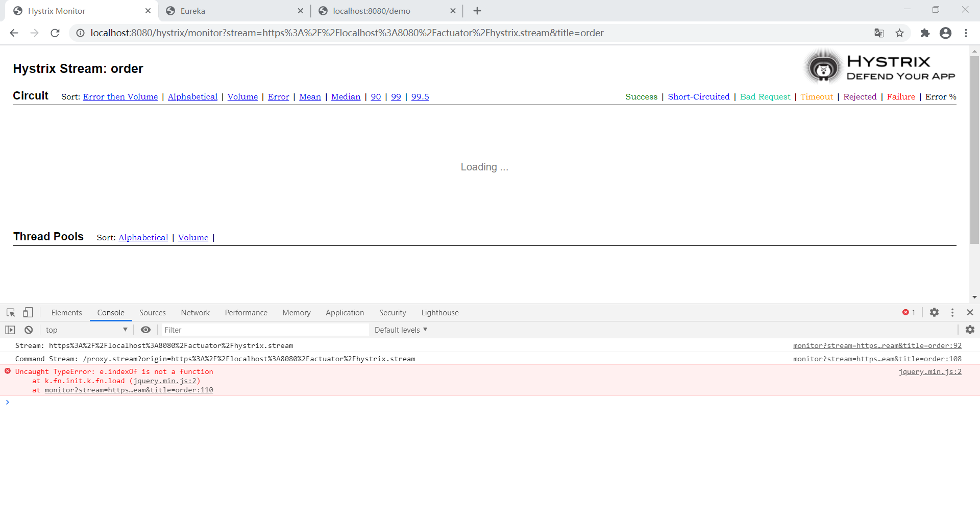Open a new browser tab
The width and height of the screenshot is (980, 525).
(477, 11)
